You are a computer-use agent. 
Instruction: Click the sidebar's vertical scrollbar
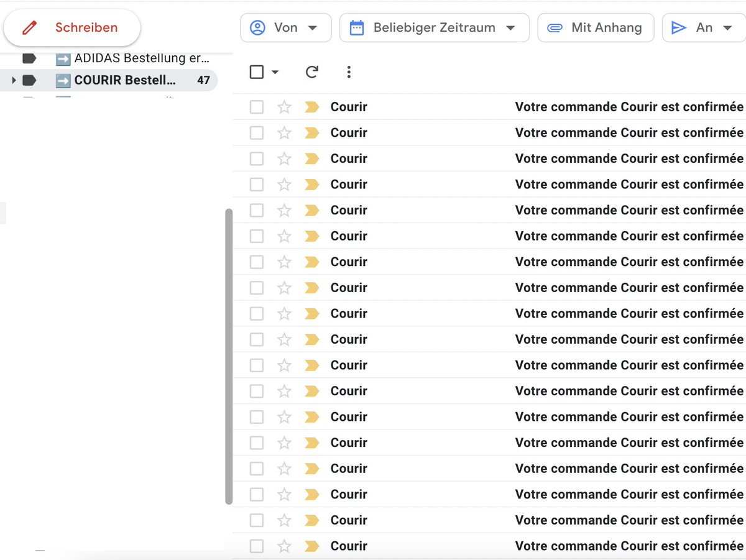(x=229, y=356)
